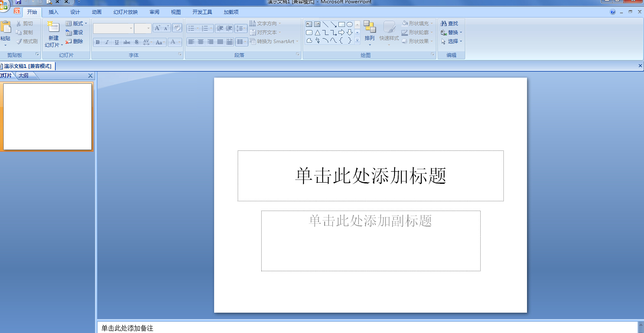Screen dimensions: 644x333
Task: Click the Clear Formatting eraser icon
Action: point(177,28)
